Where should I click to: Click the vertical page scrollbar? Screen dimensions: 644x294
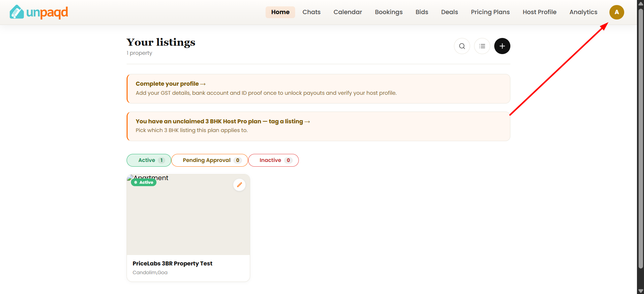click(x=641, y=138)
